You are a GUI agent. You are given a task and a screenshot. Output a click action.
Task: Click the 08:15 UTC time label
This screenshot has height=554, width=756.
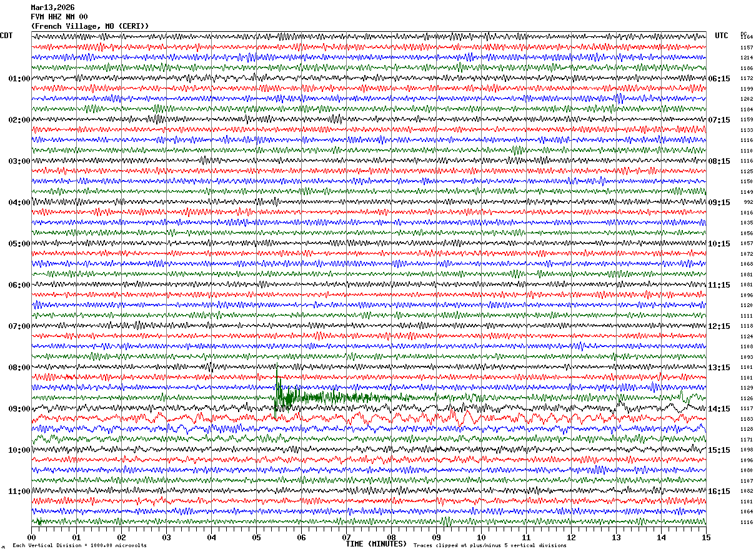[719, 161]
